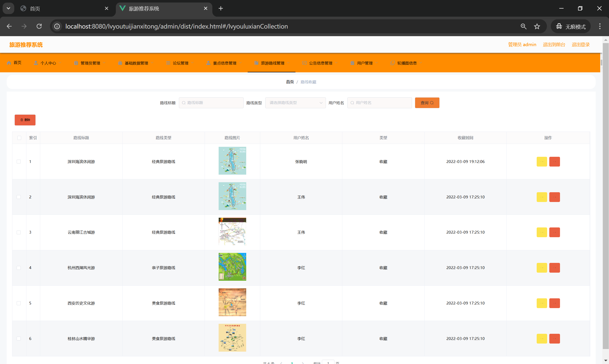Click the home icon beside 首页 in nav

click(x=9, y=63)
